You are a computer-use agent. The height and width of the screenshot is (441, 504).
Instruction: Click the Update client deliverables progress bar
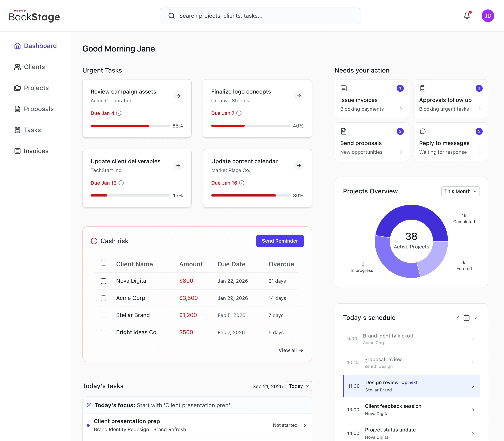(130, 195)
